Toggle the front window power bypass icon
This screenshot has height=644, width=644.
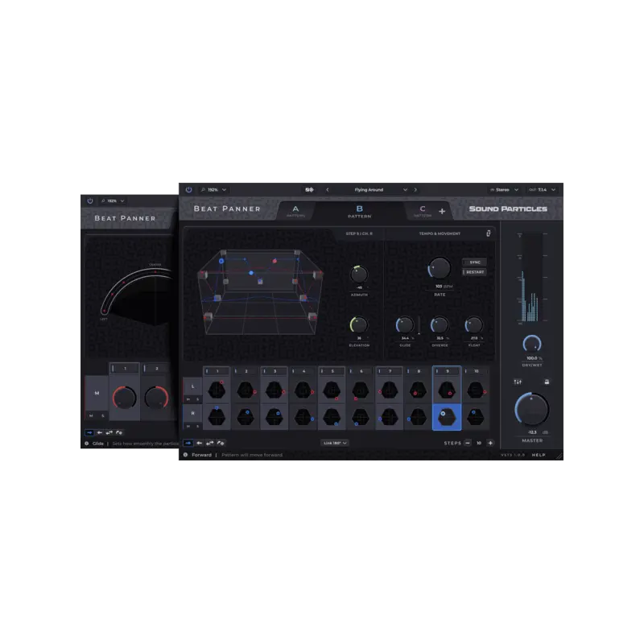click(188, 190)
